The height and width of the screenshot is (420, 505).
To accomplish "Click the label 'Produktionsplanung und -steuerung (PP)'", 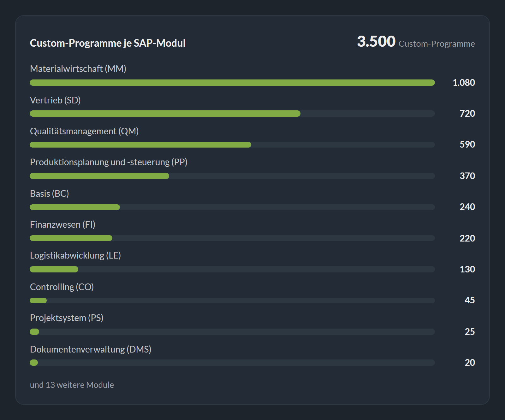I will click(x=109, y=162).
